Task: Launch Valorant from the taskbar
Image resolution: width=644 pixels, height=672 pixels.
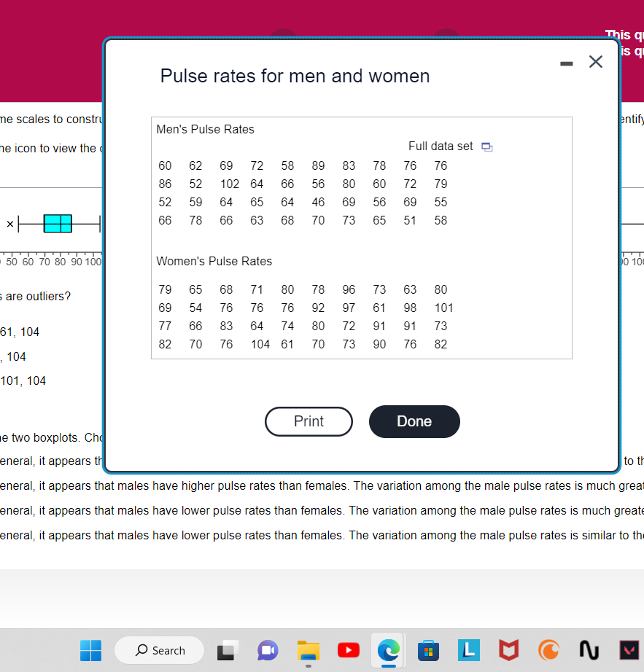Action: click(628, 650)
